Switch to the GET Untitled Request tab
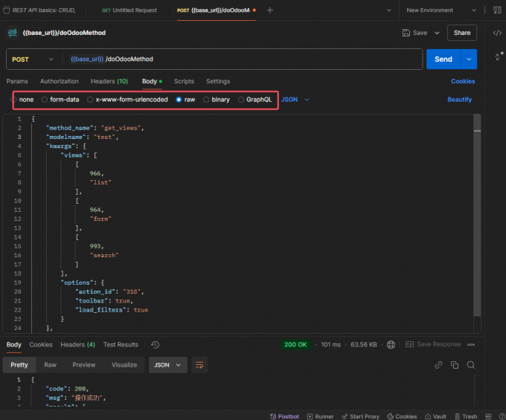 click(x=129, y=10)
